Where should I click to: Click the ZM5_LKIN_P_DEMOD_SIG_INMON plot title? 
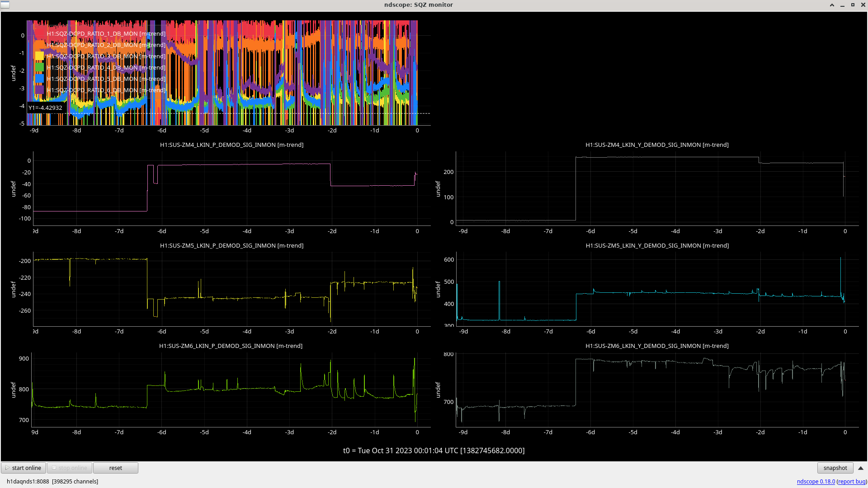231,246
